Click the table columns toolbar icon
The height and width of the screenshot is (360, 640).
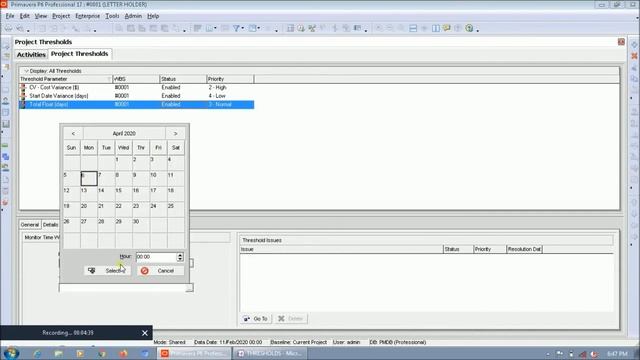pyautogui.click(x=290, y=28)
